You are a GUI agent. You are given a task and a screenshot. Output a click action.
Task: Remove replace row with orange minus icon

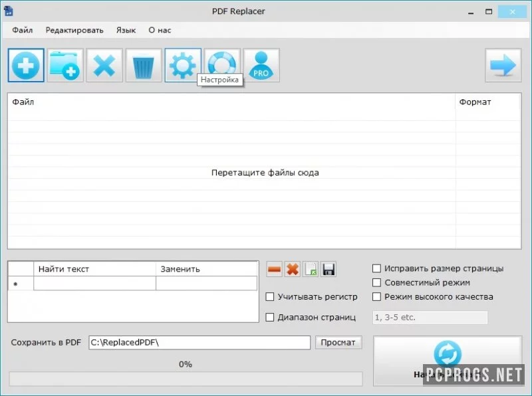pyautogui.click(x=274, y=270)
